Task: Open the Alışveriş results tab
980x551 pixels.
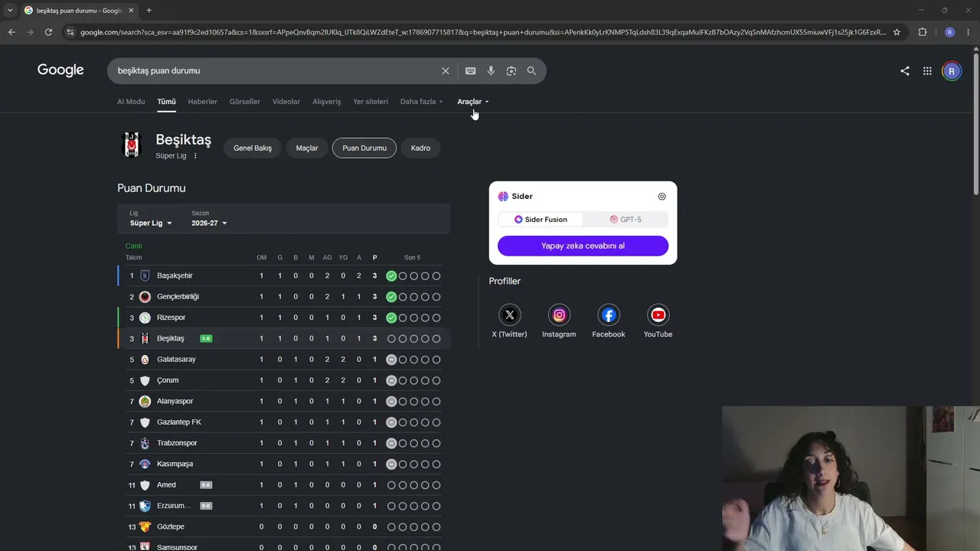Action: (x=327, y=102)
